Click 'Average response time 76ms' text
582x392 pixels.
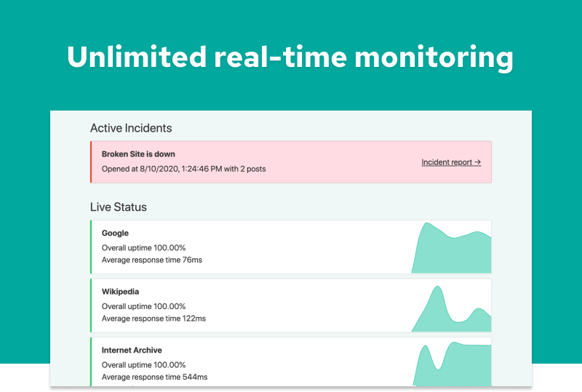pos(152,260)
